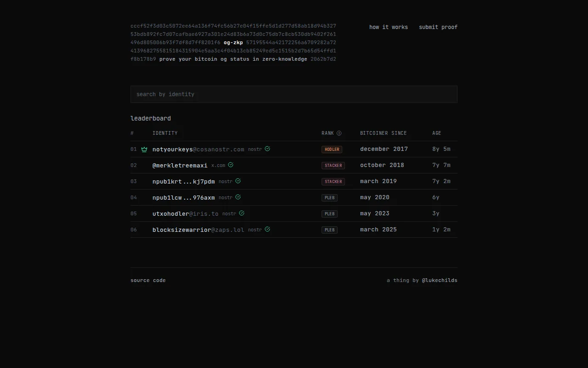Click the 1y 2m age value
The image size is (588, 368).
tap(441, 230)
